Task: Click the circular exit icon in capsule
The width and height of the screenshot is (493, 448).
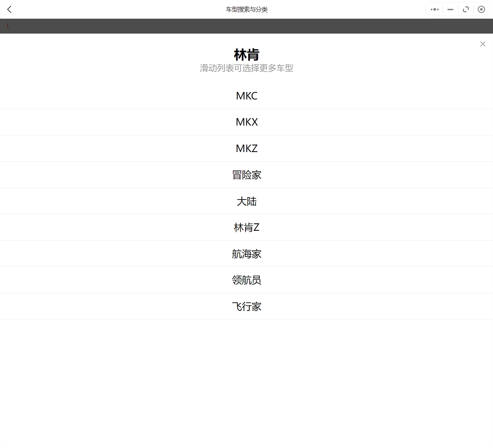Action: [x=481, y=10]
